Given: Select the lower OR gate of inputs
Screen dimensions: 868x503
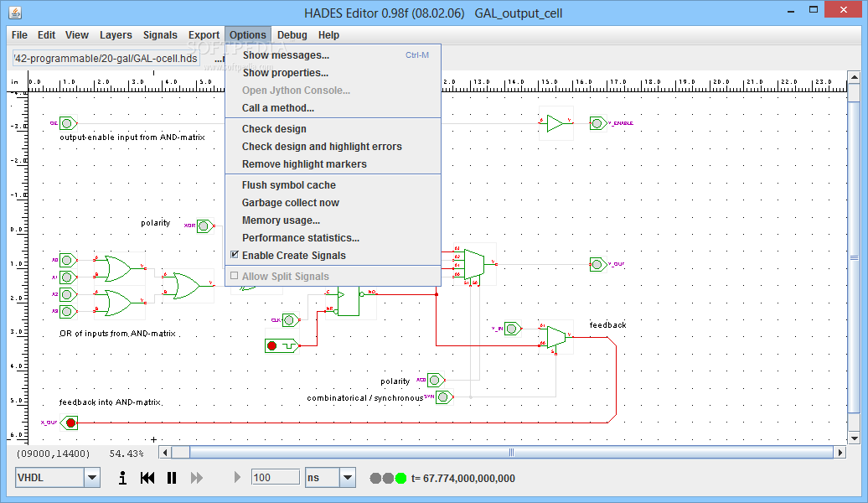Looking at the screenshot, I should 118,303.
